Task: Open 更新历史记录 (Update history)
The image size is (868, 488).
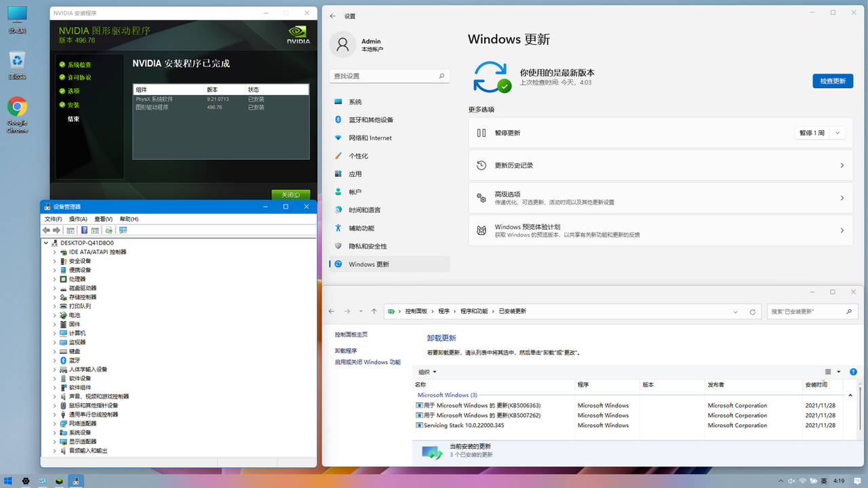Action: coord(660,165)
